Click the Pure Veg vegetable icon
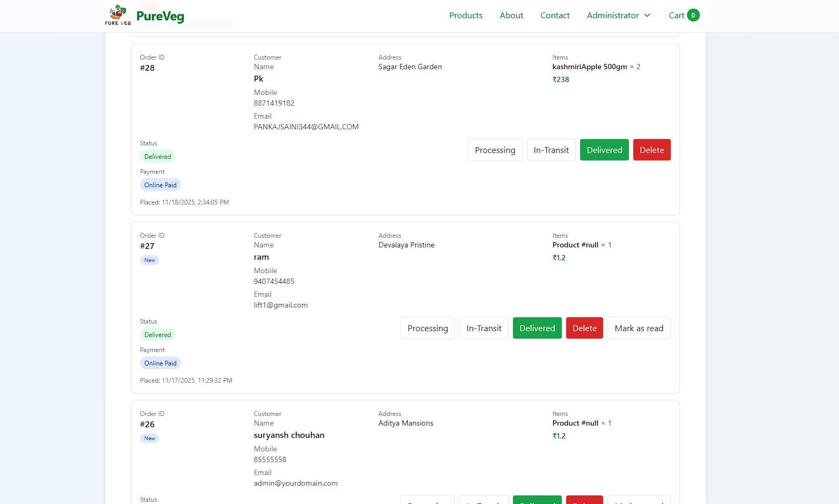The height and width of the screenshot is (504, 839). pyautogui.click(x=117, y=14)
